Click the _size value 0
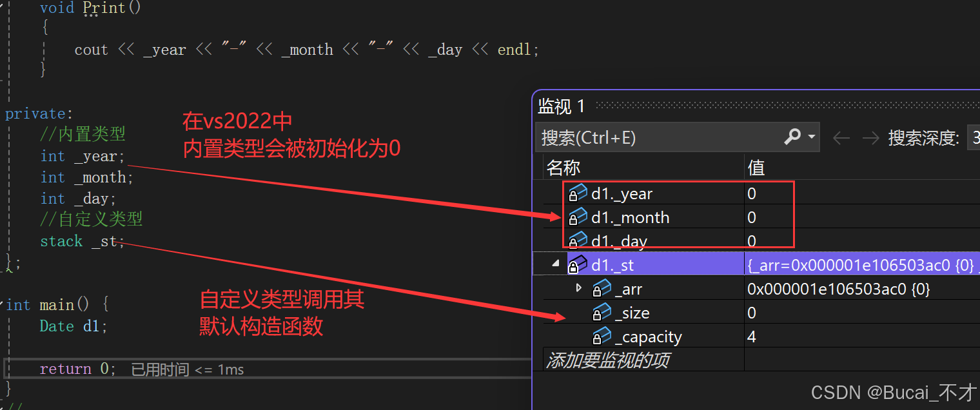This screenshot has height=410, width=980. tap(752, 313)
